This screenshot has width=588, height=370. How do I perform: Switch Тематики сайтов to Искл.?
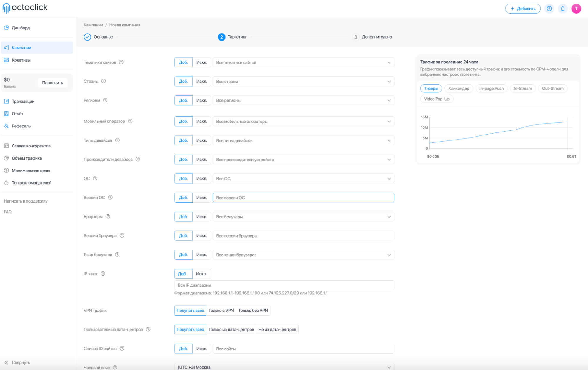[202, 62]
